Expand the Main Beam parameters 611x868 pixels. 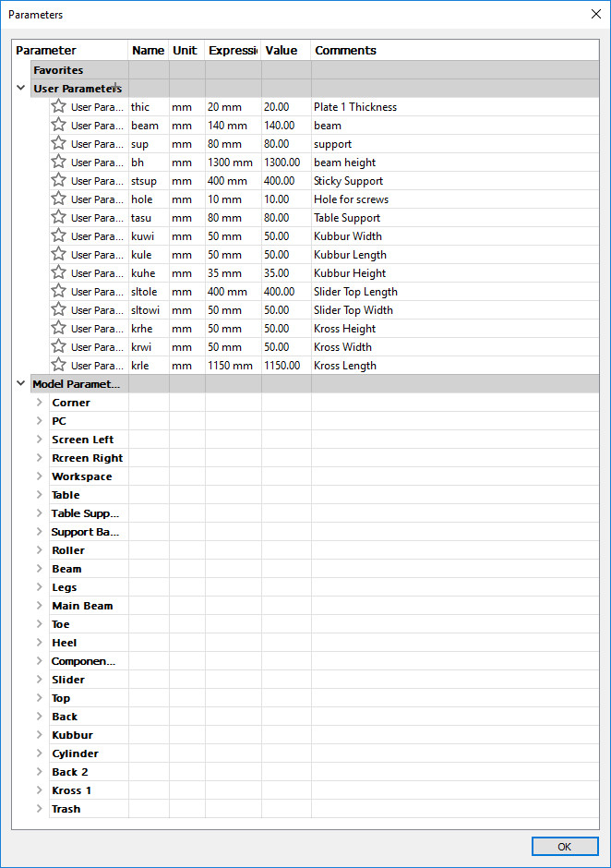click(40, 606)
